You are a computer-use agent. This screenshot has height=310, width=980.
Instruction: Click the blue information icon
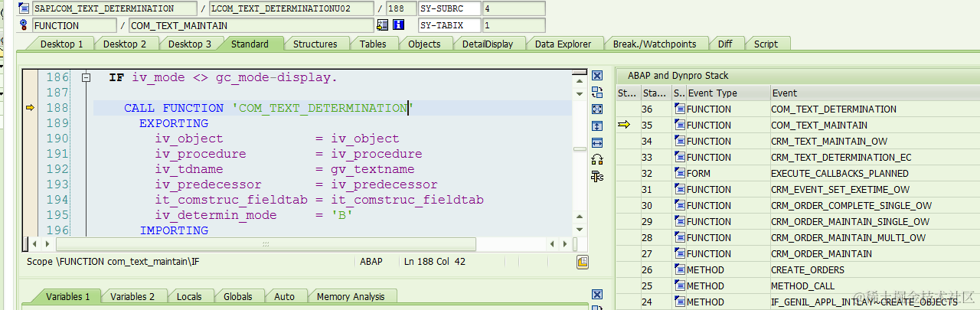coord(398,25)
